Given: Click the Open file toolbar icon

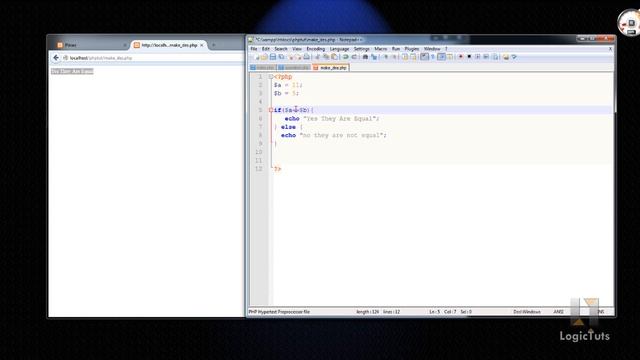Looking at the screenshot, I should point(264,57).
